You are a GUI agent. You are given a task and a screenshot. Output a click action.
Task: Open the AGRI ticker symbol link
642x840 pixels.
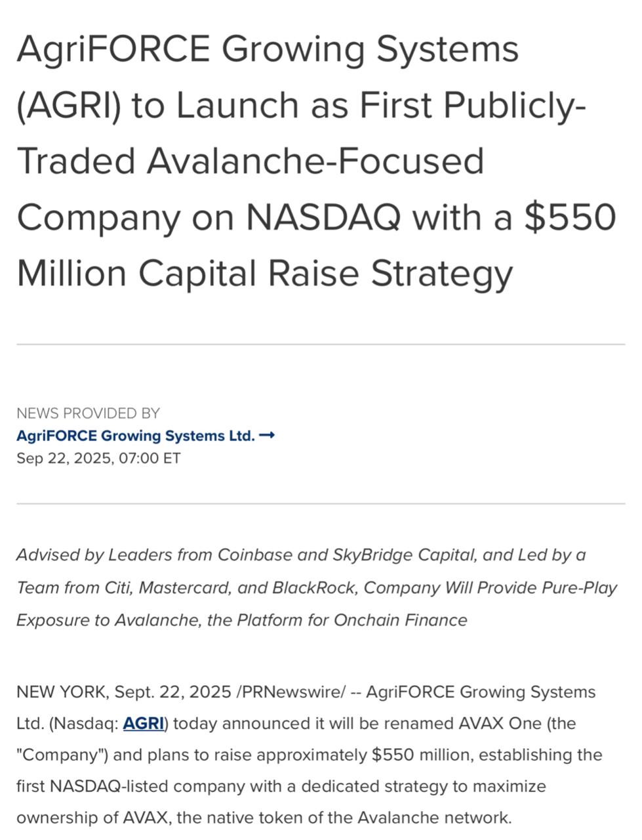click(x=143, y=723)
